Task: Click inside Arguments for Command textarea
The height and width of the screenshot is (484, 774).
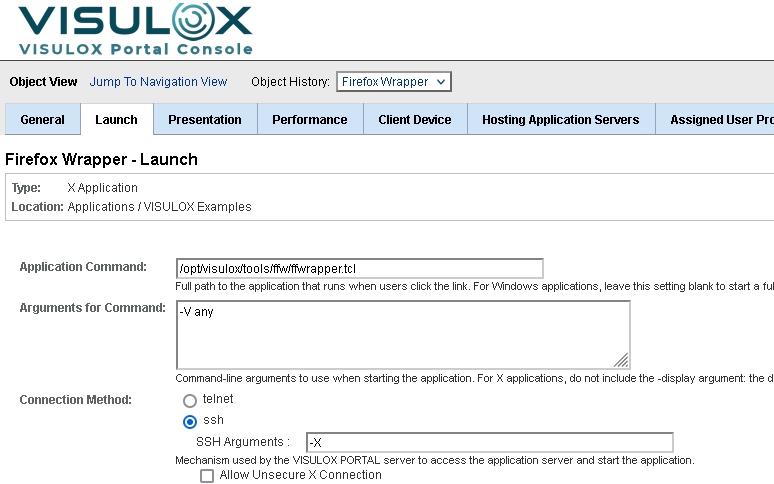Action: tap(400, 335)
